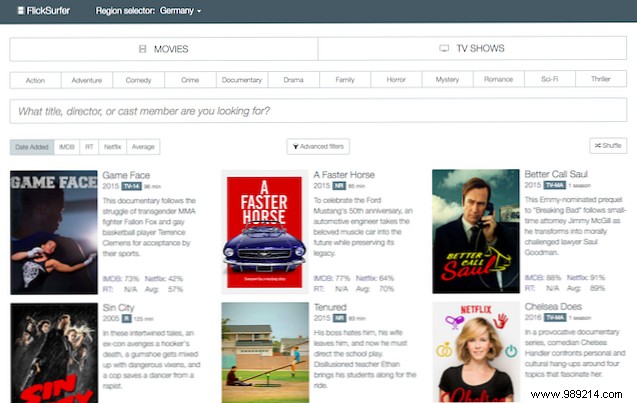Open the Germany region selector dropdown

180,11
